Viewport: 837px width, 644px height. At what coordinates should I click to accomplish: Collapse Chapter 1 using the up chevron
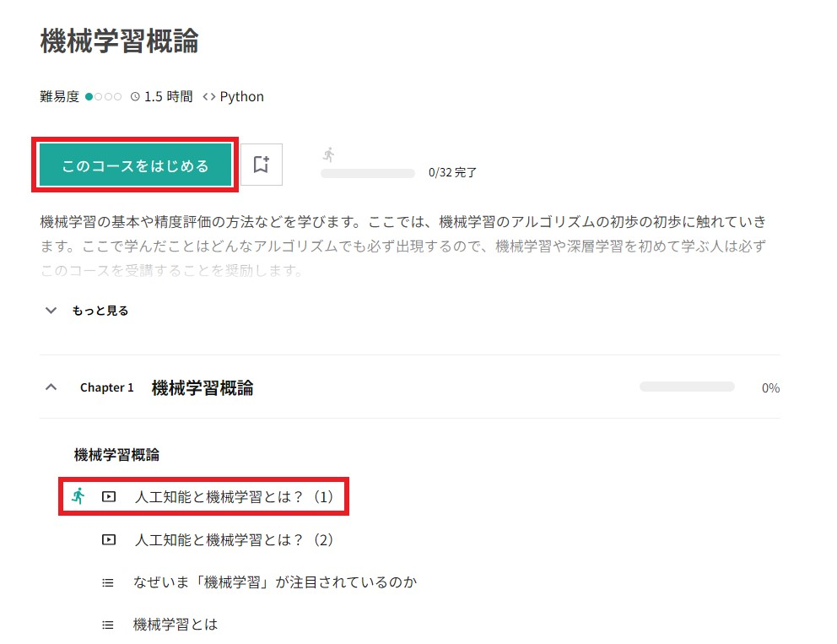tap(51, 387)
